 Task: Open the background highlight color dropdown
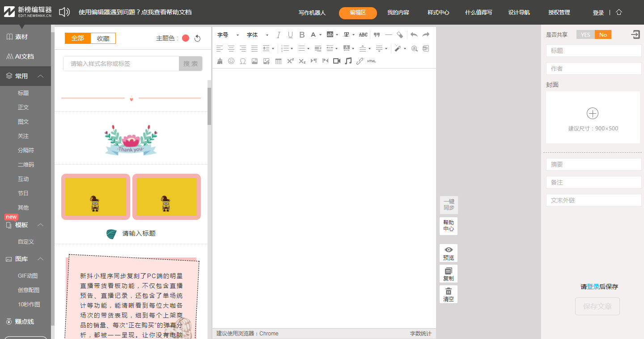pyautogui.click(x=337, y=35)
